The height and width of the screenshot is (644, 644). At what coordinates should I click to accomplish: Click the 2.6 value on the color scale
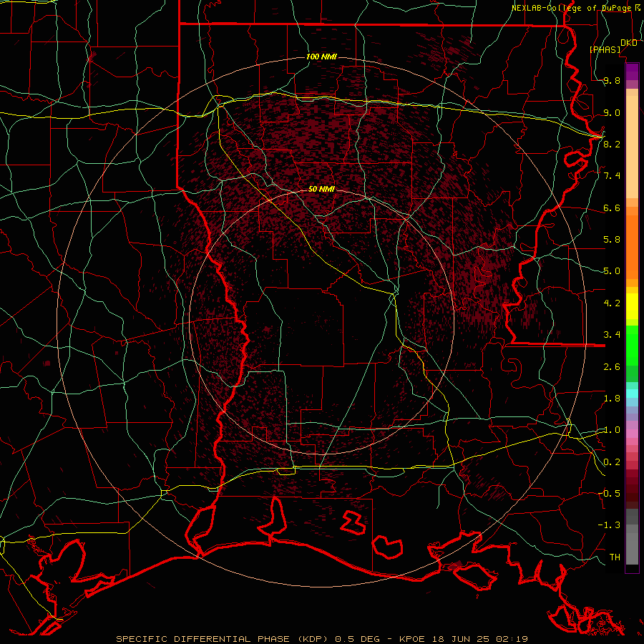pyautogui.click(x=612, y=366)
